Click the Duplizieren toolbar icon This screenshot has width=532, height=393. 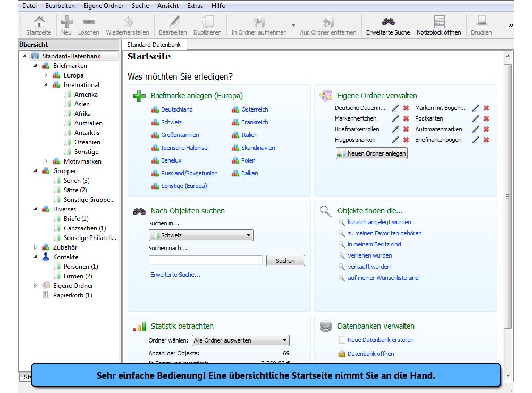208,22
